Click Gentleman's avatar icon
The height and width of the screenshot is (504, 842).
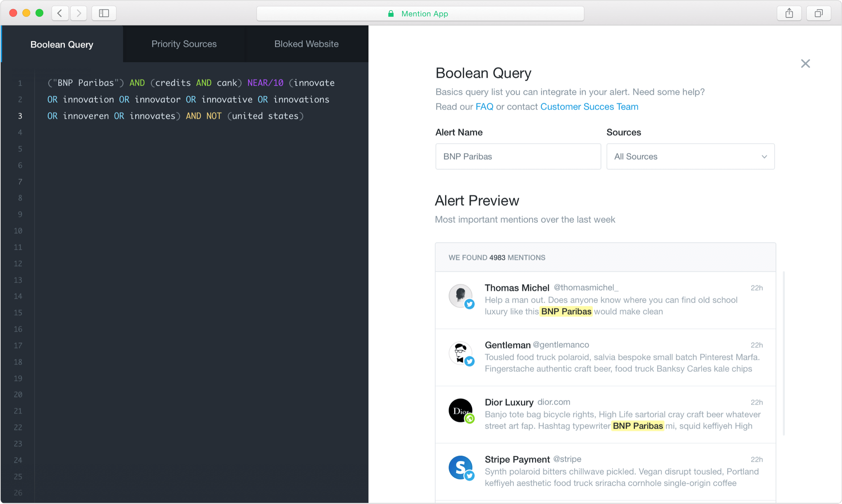[460, 353]
